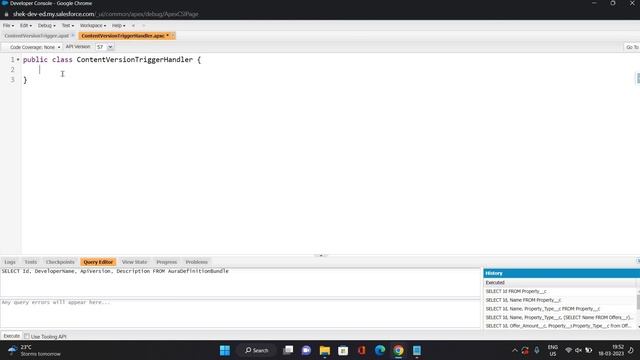Open the Checkpoints tab
640x360 pixels.
point(60,262)
